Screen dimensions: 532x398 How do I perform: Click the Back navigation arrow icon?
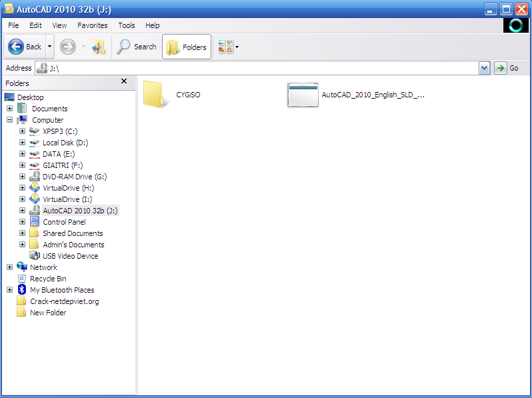coord(15,47)
